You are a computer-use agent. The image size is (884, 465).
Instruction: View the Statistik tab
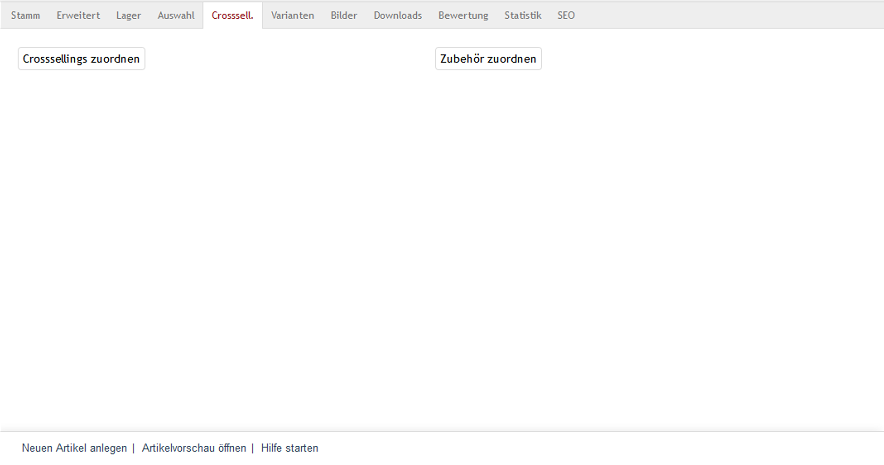[523, 16]
